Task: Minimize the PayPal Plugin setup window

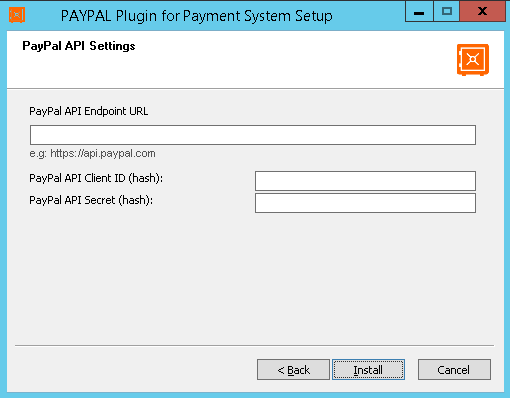Action: (x=419, y=12)
